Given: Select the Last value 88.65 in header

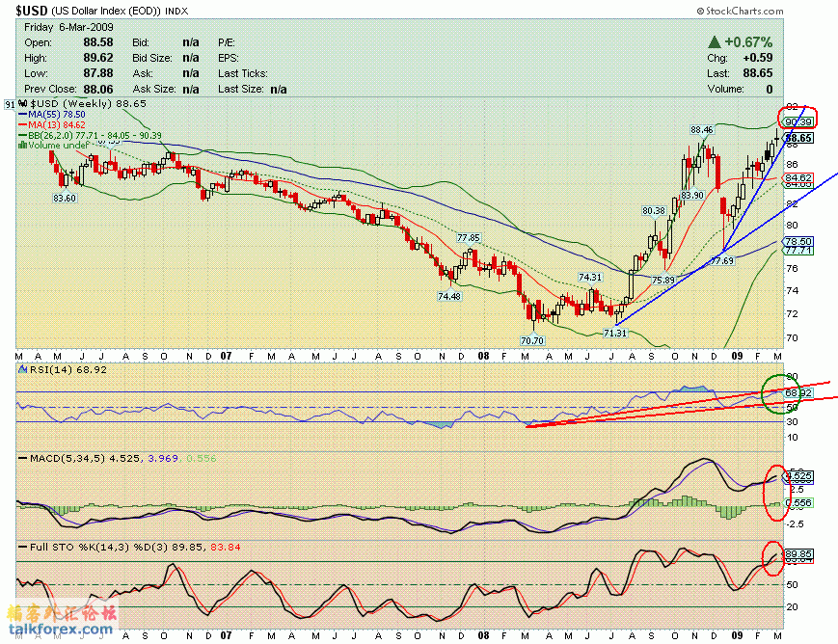Looking at the screenshot, I should point(758,73).
